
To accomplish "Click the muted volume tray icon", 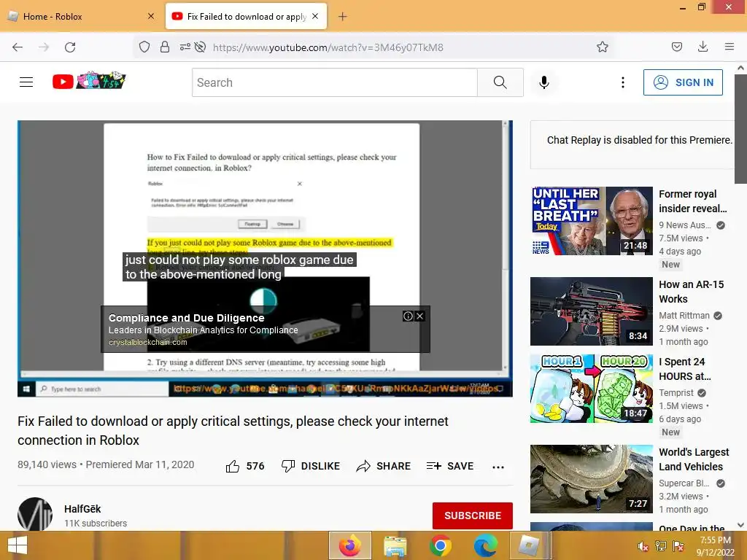I will [x=643, y=546].
